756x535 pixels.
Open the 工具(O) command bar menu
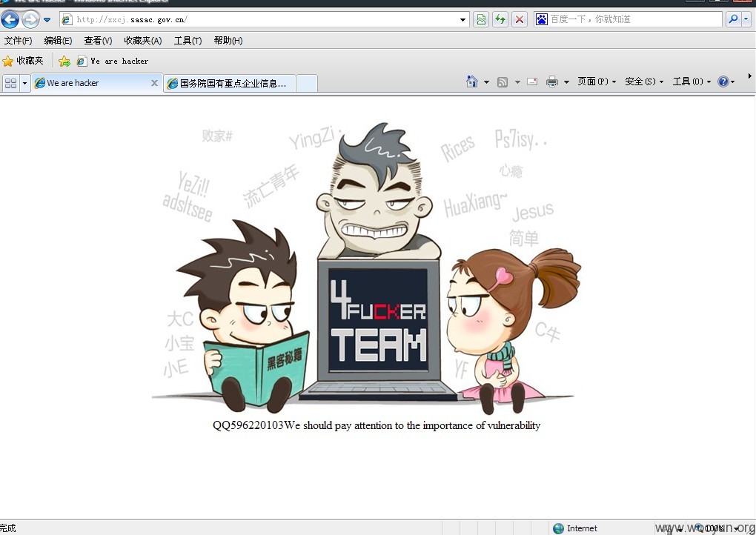click(692, 82)
